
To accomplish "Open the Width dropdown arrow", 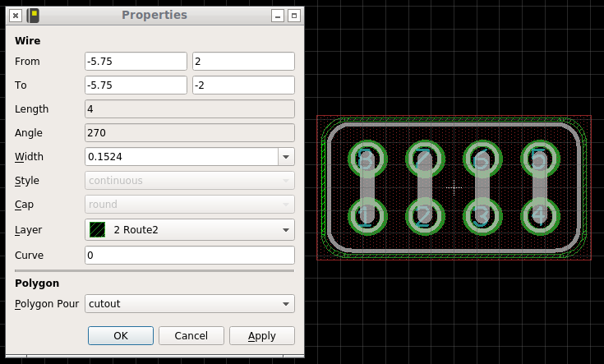I will 286,157.
